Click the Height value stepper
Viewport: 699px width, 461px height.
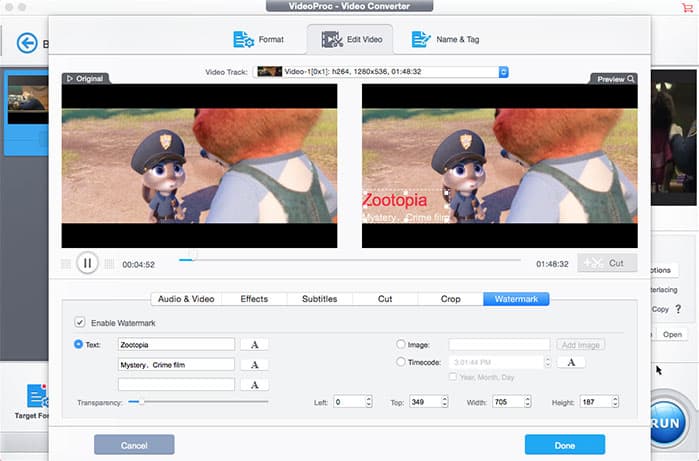pyautogui.click(x=615, y=402)
